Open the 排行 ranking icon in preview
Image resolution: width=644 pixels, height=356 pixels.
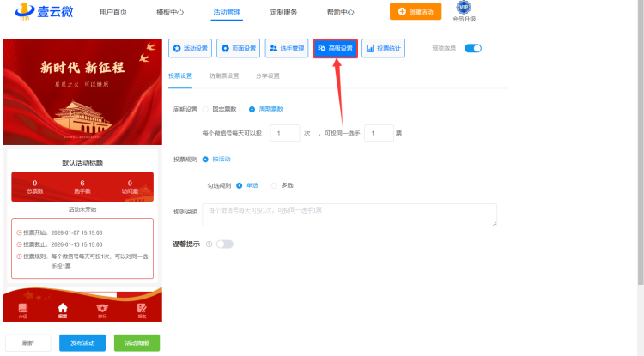pos(101,308)
